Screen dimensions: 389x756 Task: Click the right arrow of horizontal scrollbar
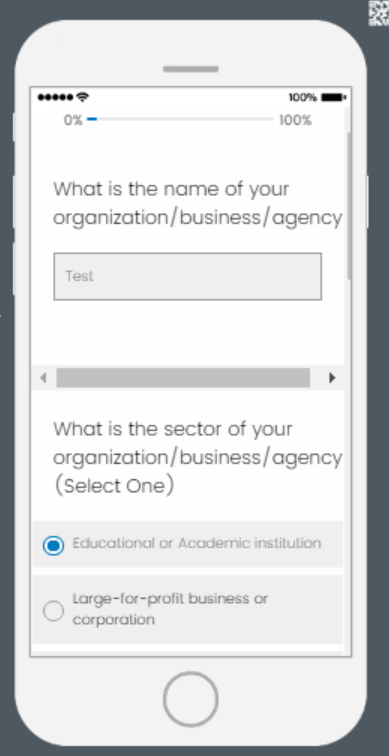point(332,378)
